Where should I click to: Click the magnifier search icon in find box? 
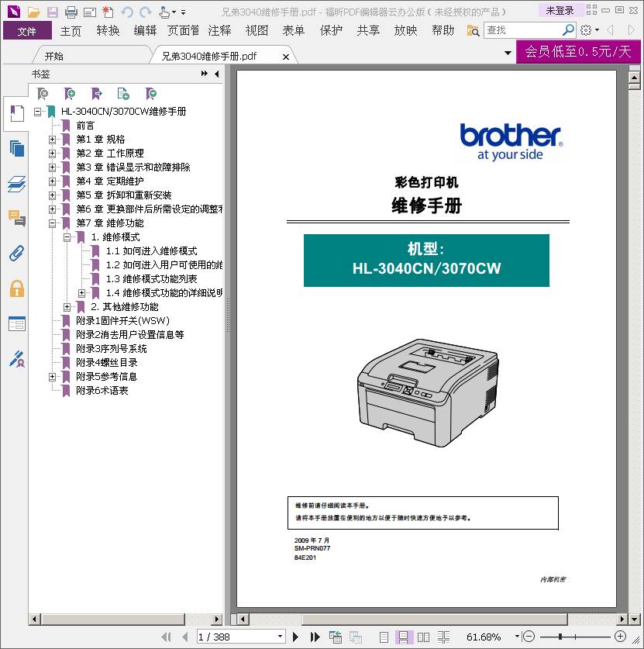click(568, 29)
